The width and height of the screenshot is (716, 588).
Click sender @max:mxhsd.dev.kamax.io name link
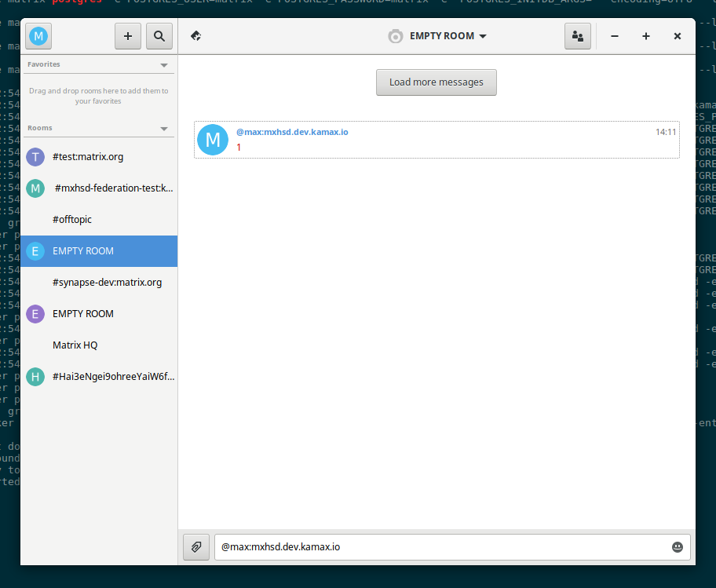[x=292, y=132]
